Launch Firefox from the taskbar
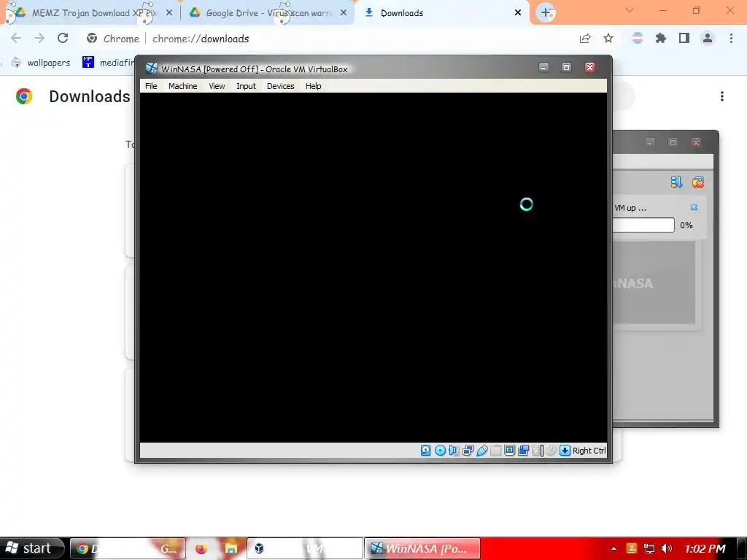Screen dimensions: 747x560 point(201,548)
